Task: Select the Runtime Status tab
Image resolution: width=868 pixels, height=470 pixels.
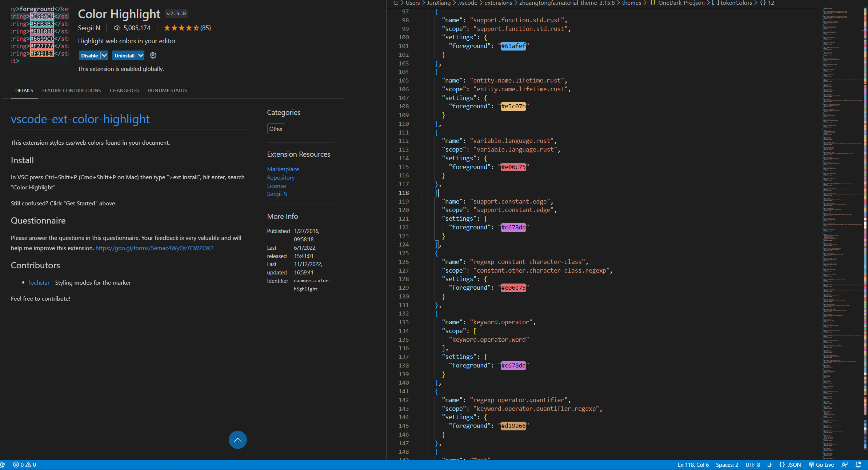Action: pos(167,91)
